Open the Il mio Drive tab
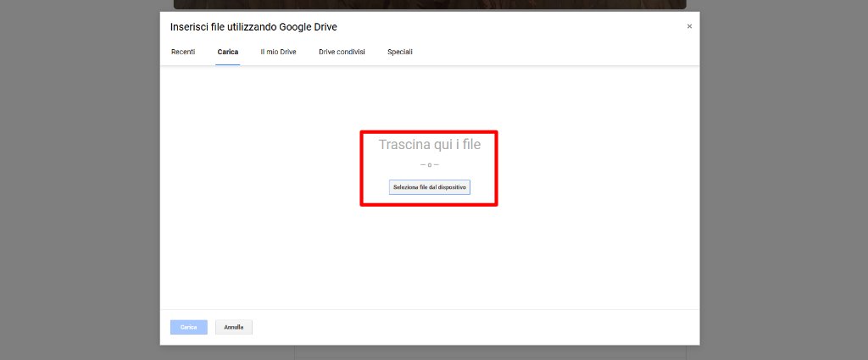 click(x=278, y=52)
